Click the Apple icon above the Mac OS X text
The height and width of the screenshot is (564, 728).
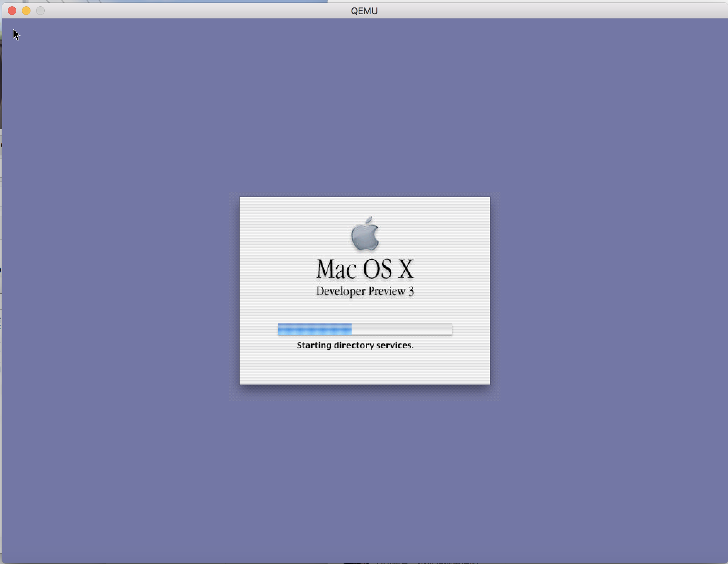[364, 234]
